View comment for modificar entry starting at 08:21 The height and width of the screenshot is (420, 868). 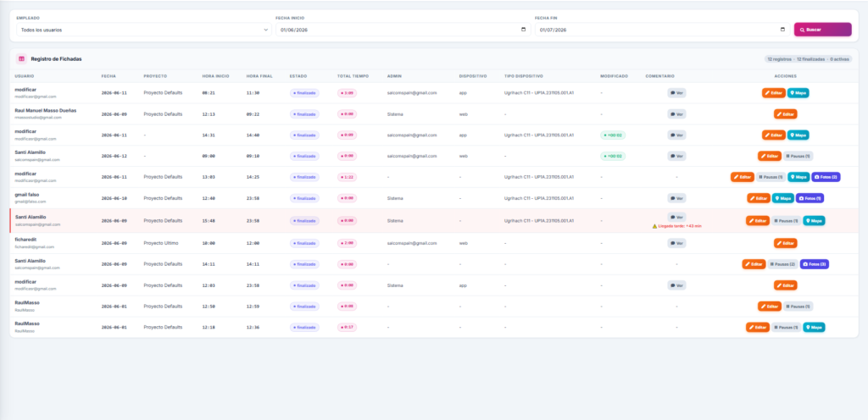click(676, 93)
